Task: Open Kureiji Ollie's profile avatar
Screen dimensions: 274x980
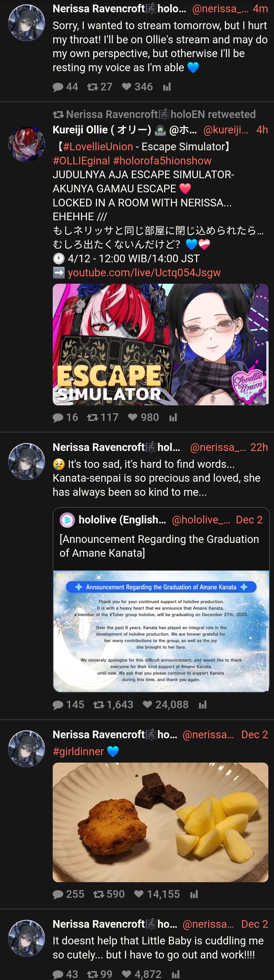Action: point(27,143)
